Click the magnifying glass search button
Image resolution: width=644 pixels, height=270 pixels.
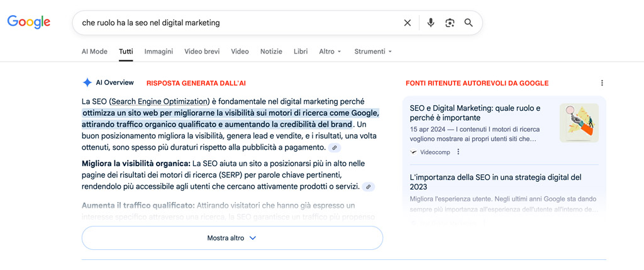click(469, 23)
